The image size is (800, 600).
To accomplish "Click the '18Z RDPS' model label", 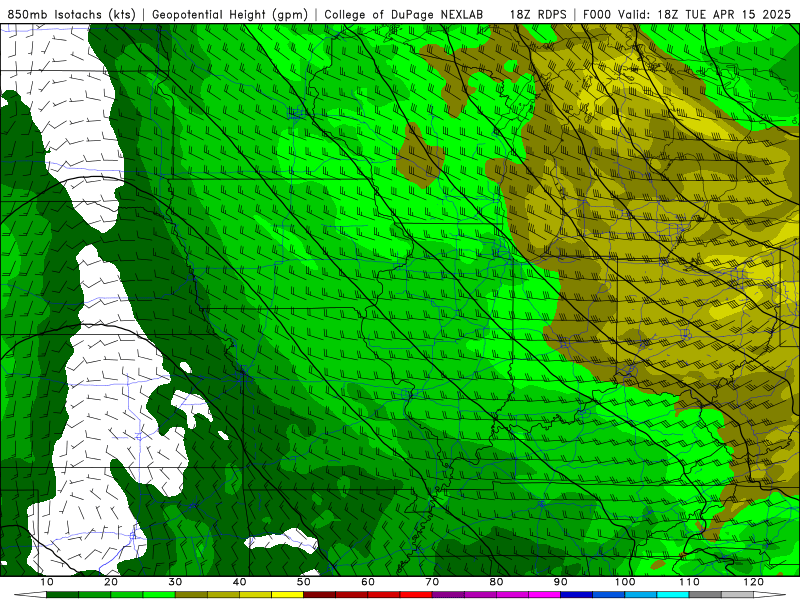I will click(x=538, y=15).
